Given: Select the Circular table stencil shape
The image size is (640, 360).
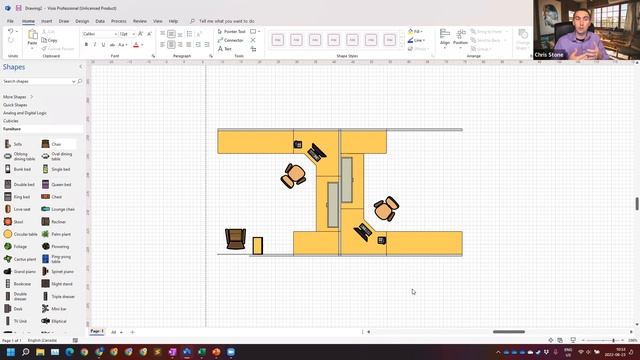Looking at the screenshot, I should tap(20, 234).
